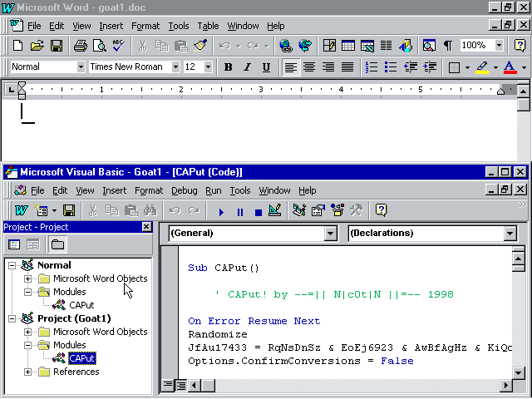Open the Table menu in Word
This screenshot has width=532, height=399.
(x=208, y=26)
